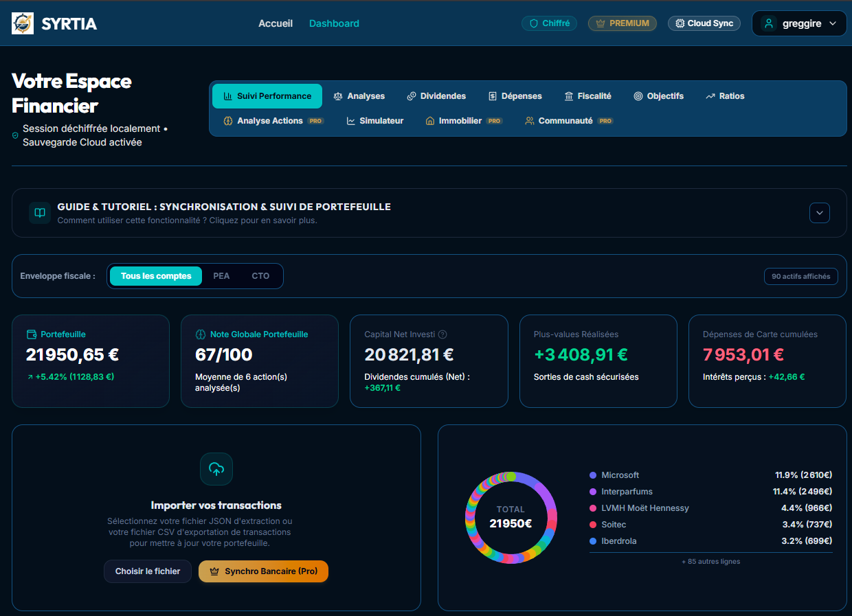This screenshot has height=616, width=852.
Task: Click the wallet icon next to Portefeuille
Action: 31,334
